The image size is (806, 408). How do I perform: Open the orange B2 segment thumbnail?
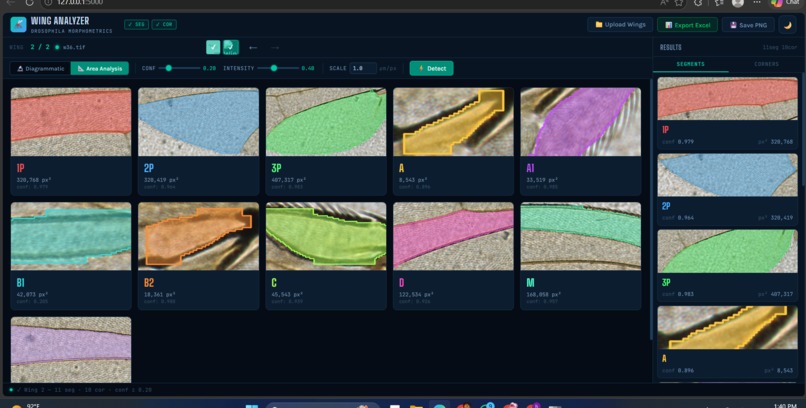198,236
